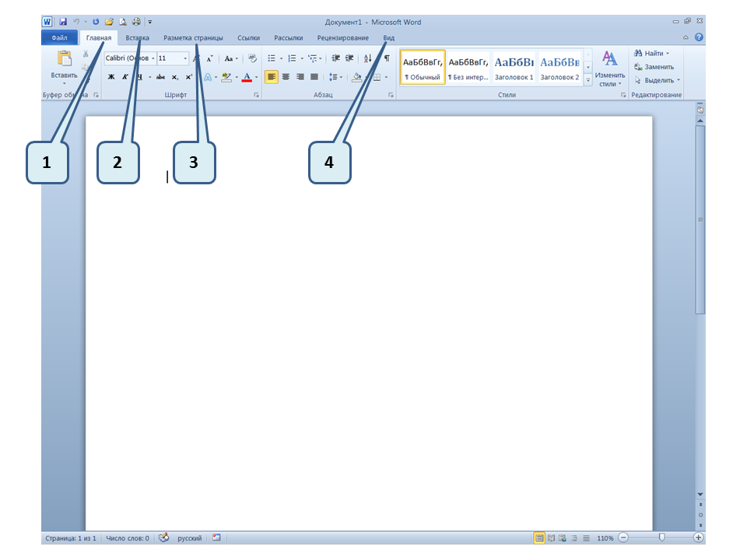Screen dimensions: 747x560
Task: Switch to the Ссылки tab
Action: tap(248, 37)
